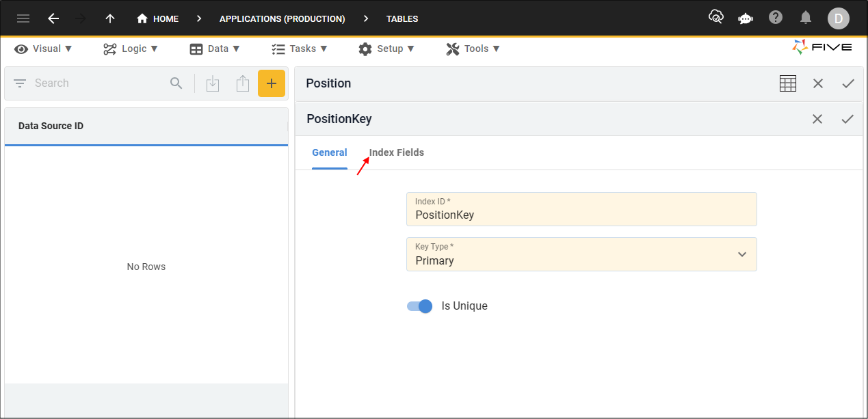Click the Home breadcrumb link
Screen dimensions: 868x419
click(x=158, y=18)
